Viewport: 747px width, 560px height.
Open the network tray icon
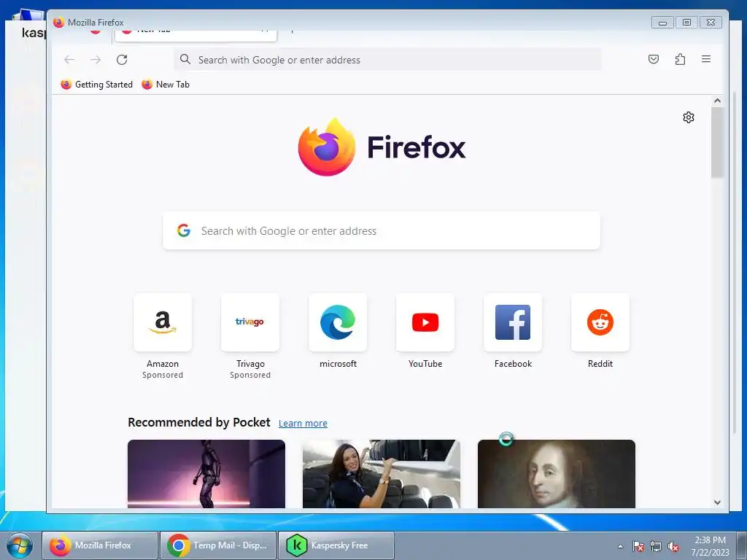coord(656,546)
